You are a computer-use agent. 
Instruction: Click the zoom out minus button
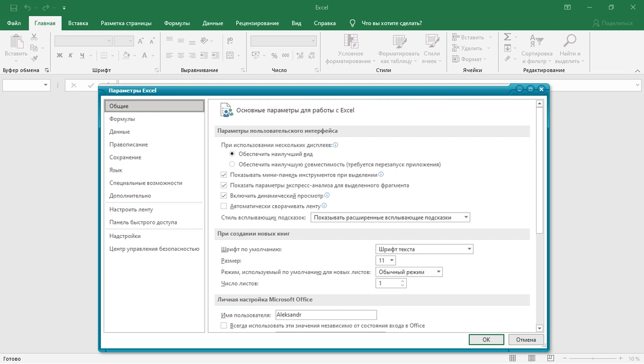565,358
